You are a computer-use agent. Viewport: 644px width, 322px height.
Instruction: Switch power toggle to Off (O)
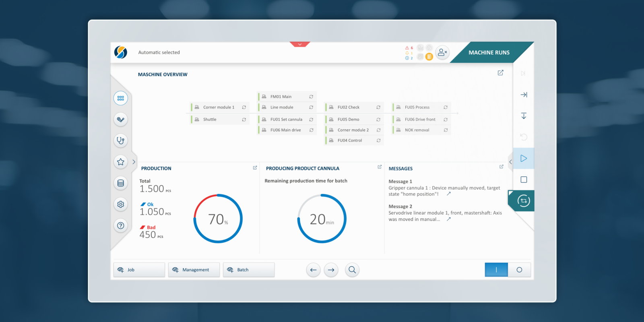pos(519,270)
